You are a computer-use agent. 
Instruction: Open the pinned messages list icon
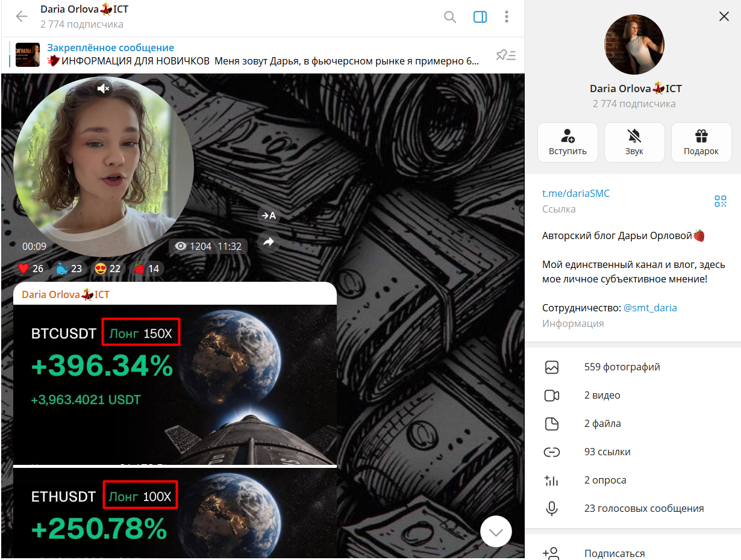506,55
